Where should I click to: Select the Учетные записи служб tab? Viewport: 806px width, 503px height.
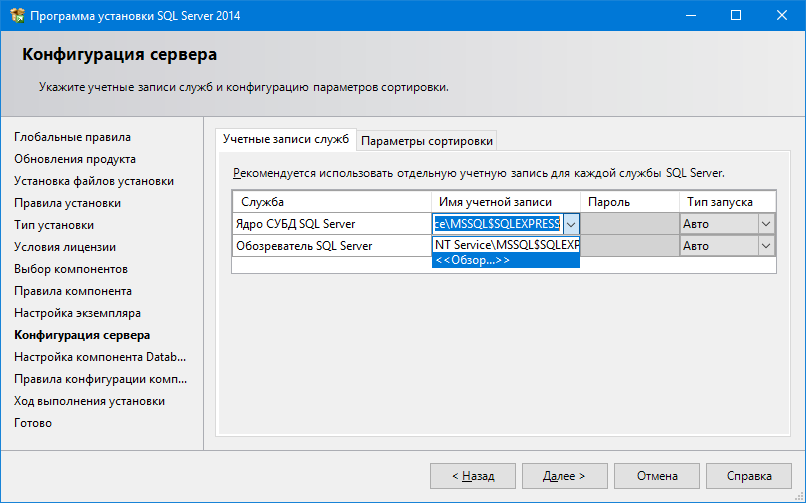click(x=286, y=139)
